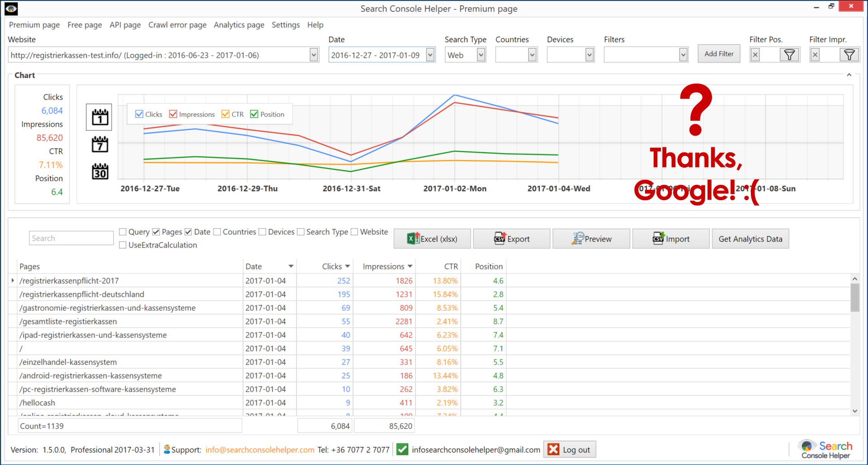Click the green checkmark account status icon
This screenshot has width=868, height=465.
(x=402, y=450)
